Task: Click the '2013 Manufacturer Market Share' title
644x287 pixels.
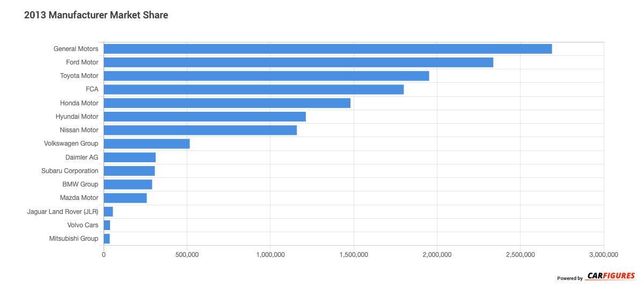Action: pos(96,15)
